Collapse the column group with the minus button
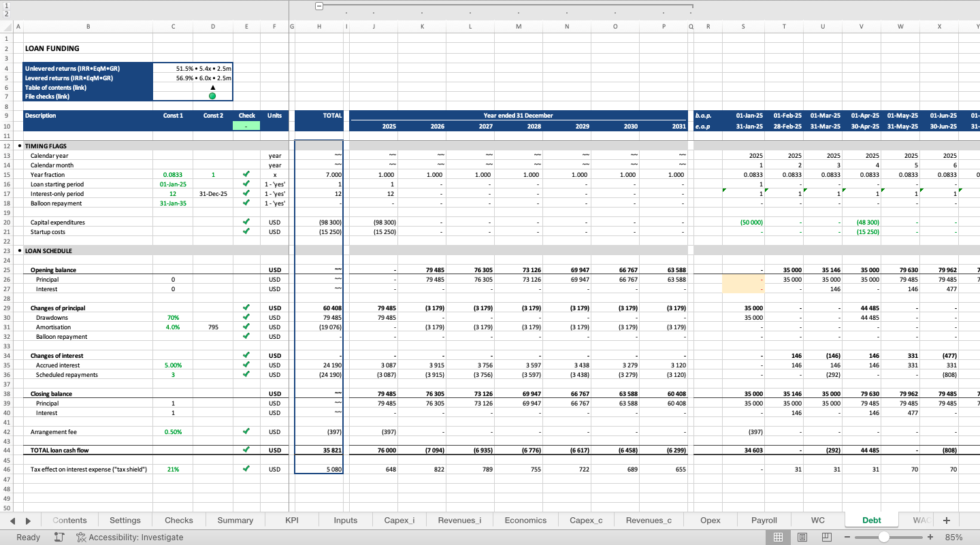The height and width of the screenshot is (545, 980). pyautogui.click(x=318, y=5)
